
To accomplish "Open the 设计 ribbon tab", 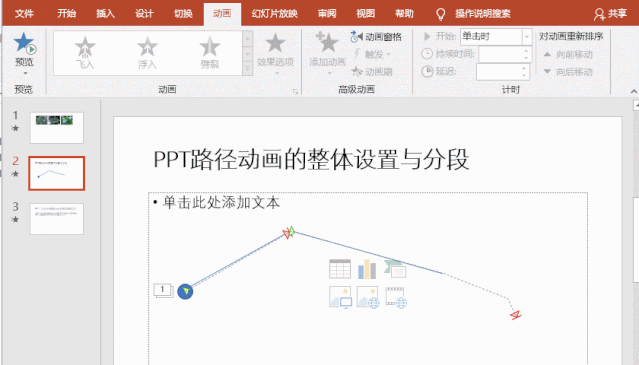I will pos(144,13).
